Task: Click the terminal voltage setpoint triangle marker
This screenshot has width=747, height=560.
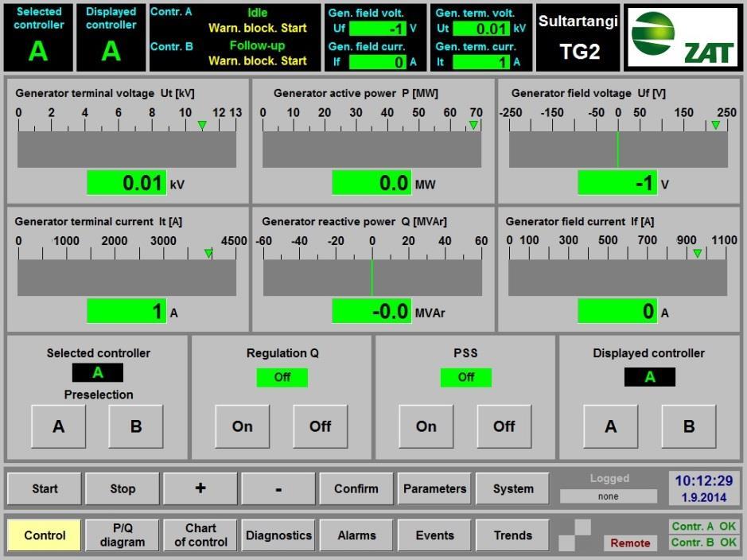Action: coord(202,125)
